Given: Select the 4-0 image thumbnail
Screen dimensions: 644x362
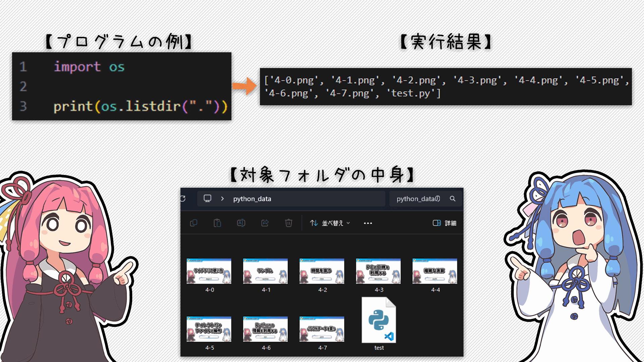Looking at the screenshot, I should coord(209,271).
